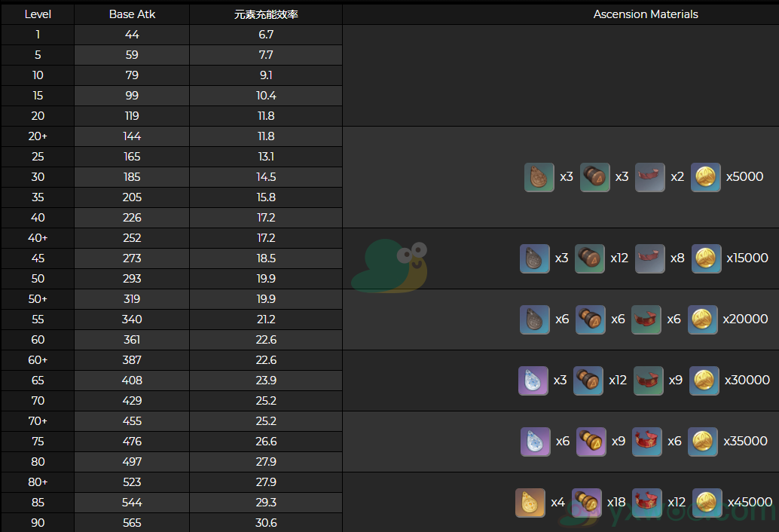Click the Mora coin icon beside x30000
This screenshot has height=532, width=779.
[x=704, y=381]
